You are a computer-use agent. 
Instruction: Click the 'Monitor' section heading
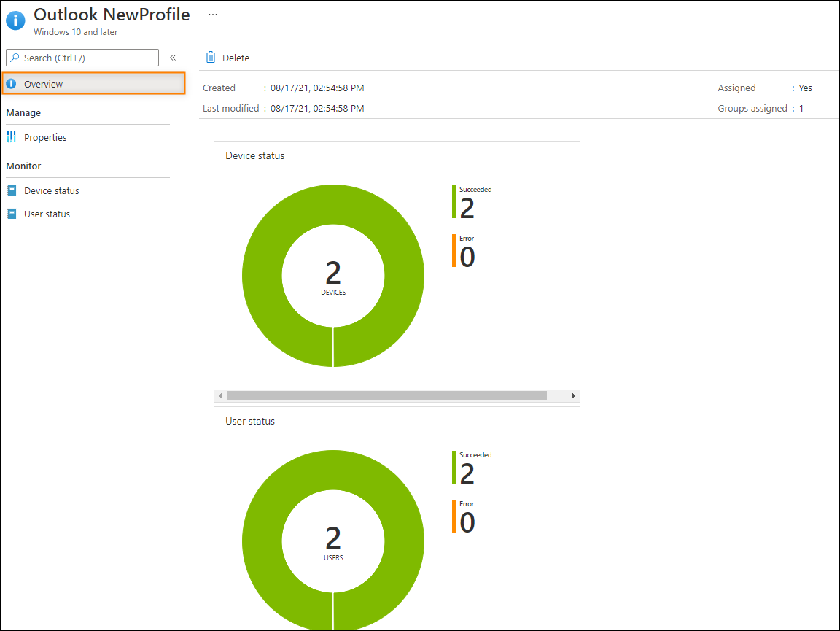click(x=23, y=166)
